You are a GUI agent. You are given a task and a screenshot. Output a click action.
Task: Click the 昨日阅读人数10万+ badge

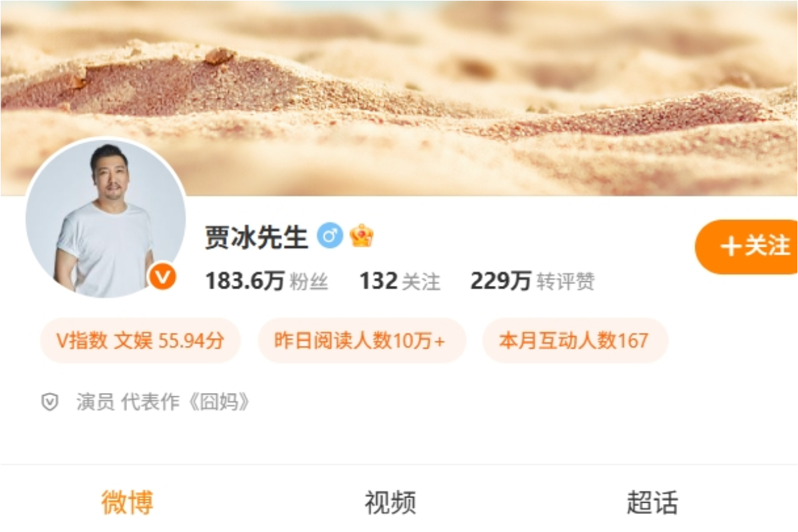click(362, 340)
